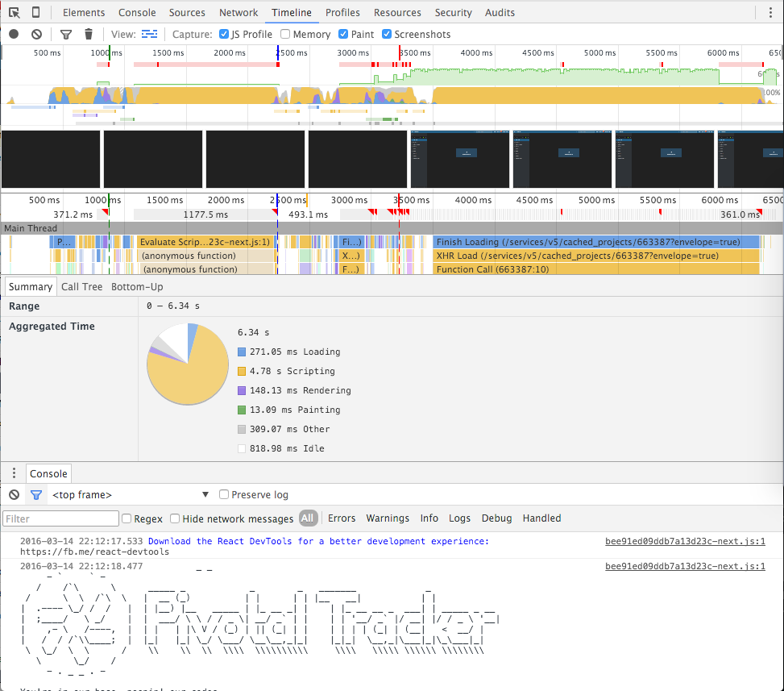Switch to the Call Tree tab
Image resolution: width=784 pixels, height=691 pixels.
pyautogui.click(x=81, y=287)
